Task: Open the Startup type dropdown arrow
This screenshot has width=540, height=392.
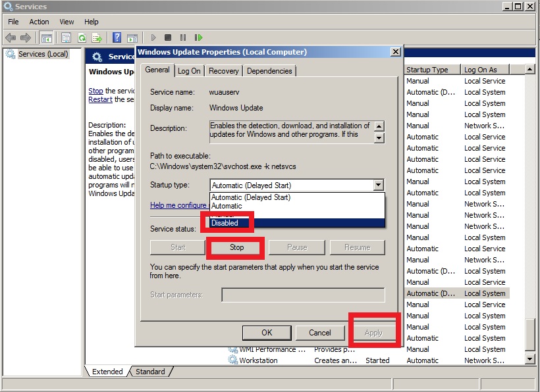Action: 379,185
